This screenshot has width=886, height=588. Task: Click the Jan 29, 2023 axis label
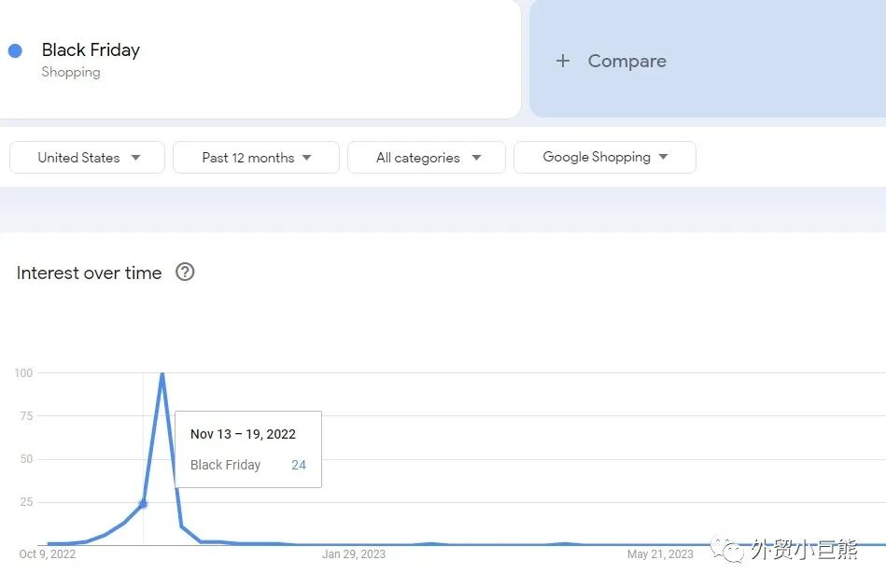coord(354,554)
